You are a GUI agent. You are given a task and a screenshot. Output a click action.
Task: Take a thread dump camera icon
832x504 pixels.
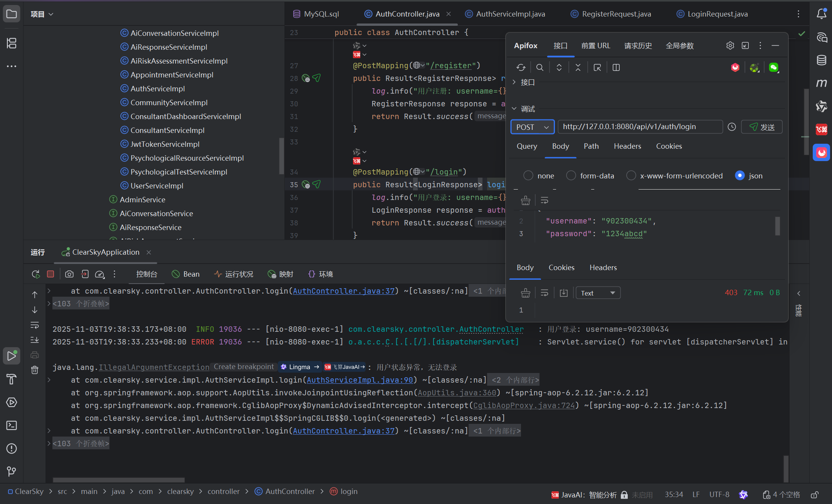(69, 274)
